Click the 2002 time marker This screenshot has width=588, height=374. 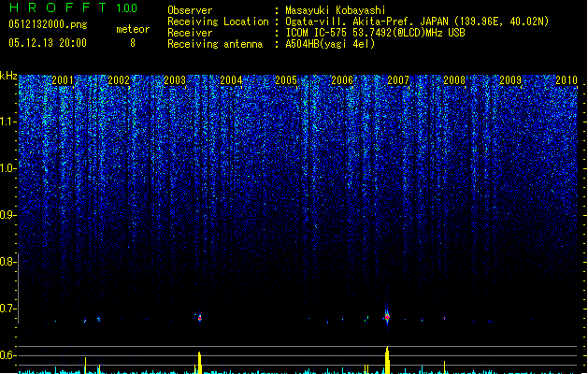(119, 79)
